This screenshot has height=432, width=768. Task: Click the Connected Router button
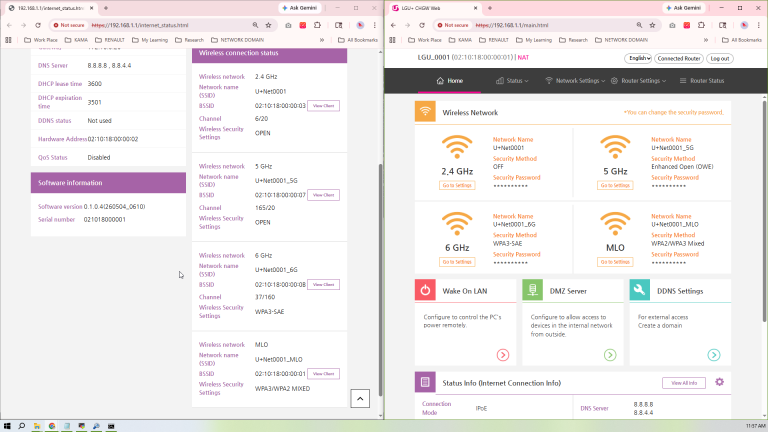679,58
